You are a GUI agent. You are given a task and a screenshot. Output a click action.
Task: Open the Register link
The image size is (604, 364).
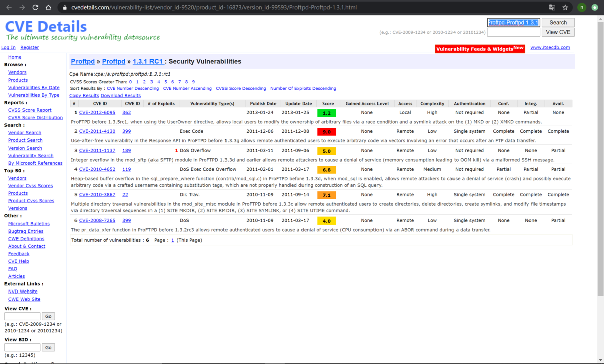click(30, 48)
